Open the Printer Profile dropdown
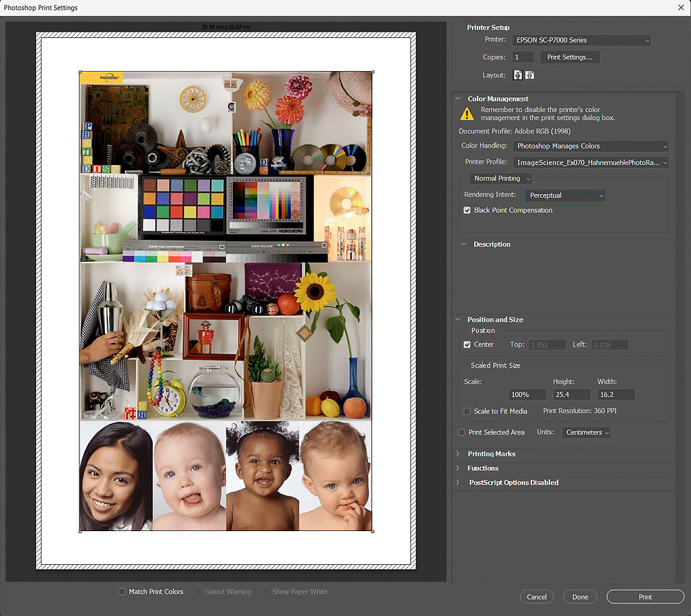This screenshot has height=616, width=691. click(591, 162)
